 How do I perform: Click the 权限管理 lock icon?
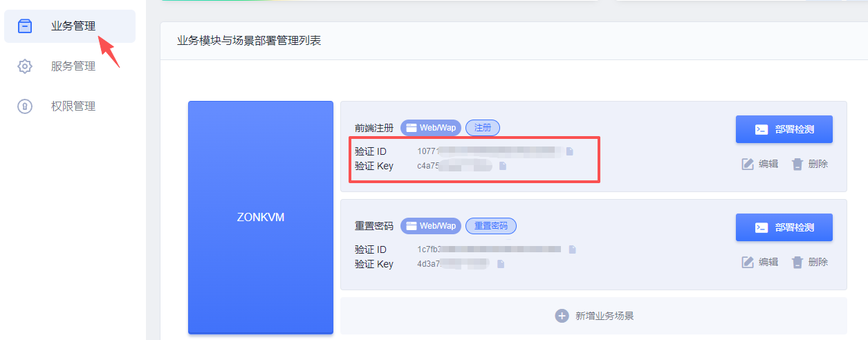[x=25, y=106]
